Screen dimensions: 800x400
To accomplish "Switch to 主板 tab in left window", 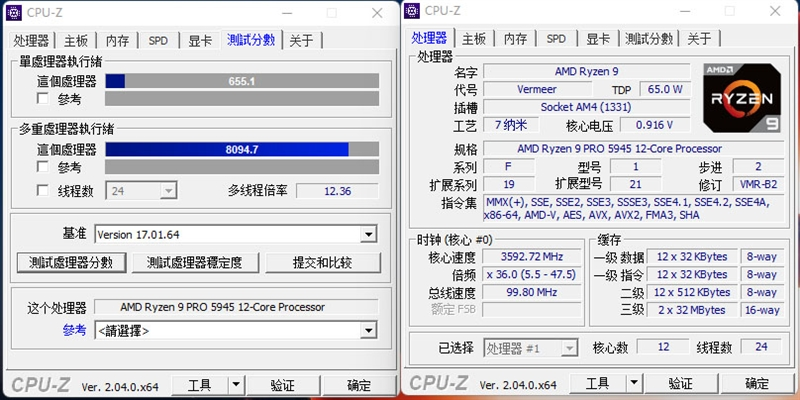I will (76, 41).
